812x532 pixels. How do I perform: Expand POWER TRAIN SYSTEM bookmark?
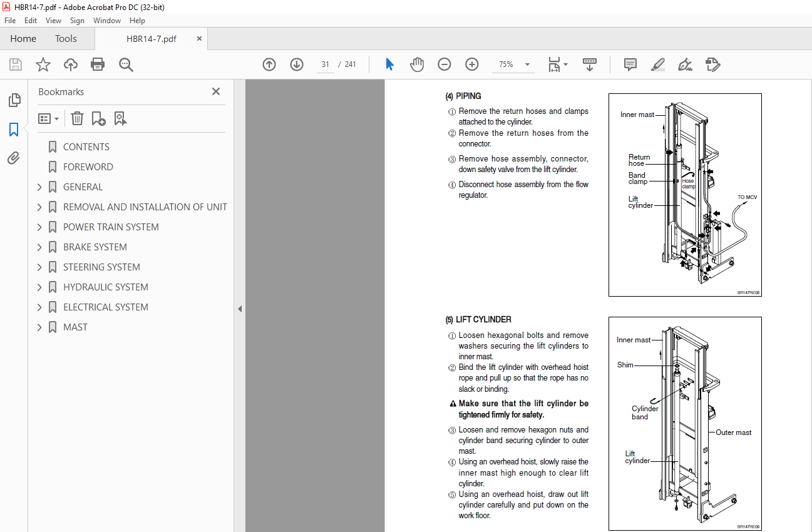(39, 227)
